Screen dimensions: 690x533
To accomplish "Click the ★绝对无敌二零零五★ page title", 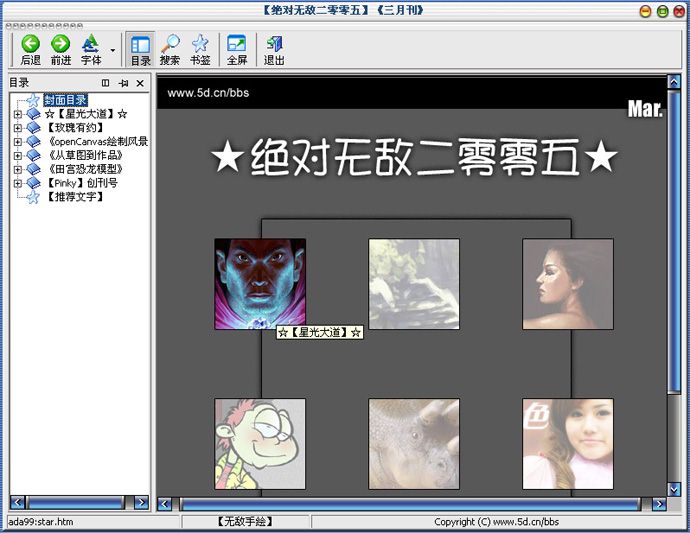I will click(414, 157).
